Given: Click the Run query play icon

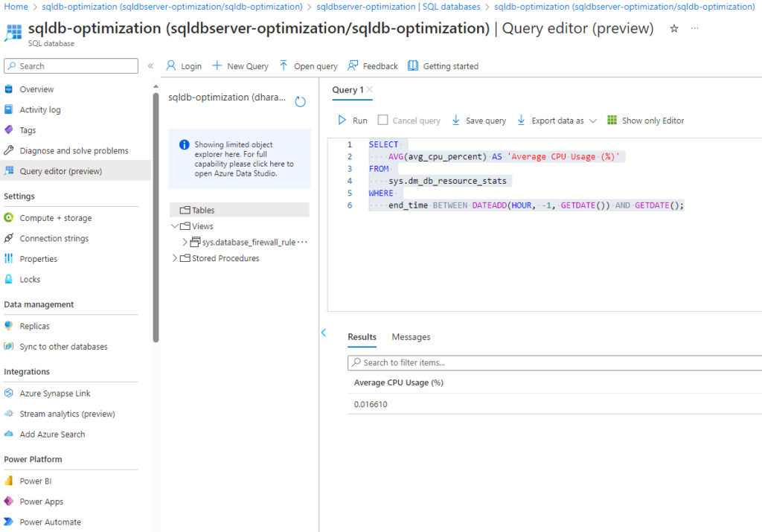Looking at the screenshot, I should click(342, 121).
